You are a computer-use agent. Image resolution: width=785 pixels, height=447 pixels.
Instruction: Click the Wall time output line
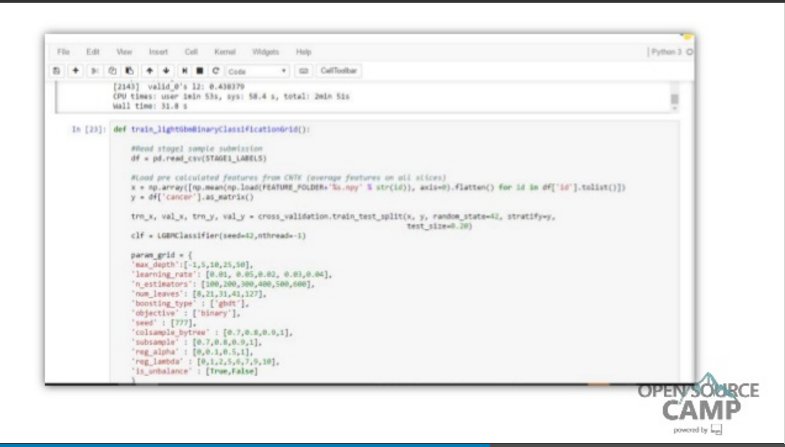point(150,106)
